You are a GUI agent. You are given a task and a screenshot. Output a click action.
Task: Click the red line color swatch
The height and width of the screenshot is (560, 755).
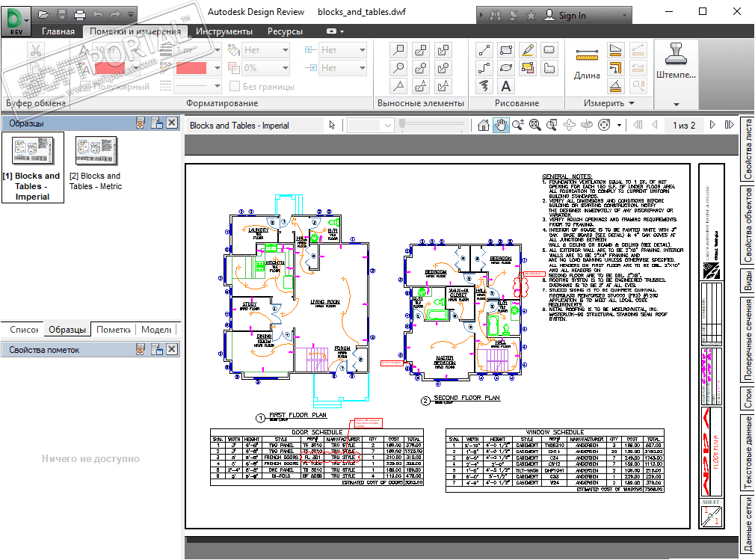pos(191,68)
